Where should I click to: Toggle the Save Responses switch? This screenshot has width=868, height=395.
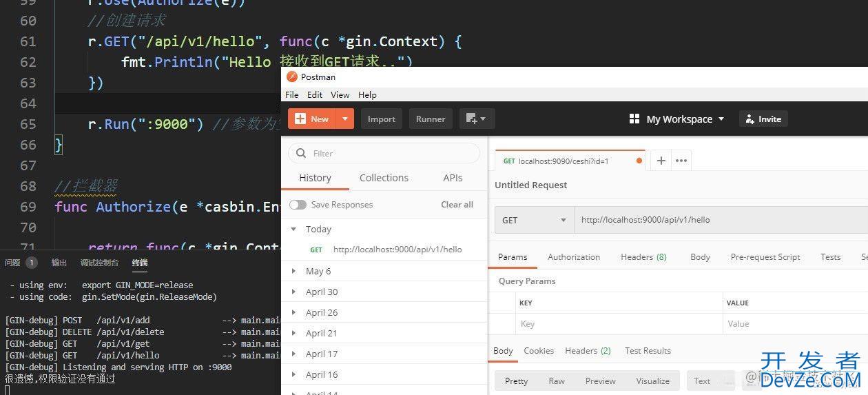(298, 205)
